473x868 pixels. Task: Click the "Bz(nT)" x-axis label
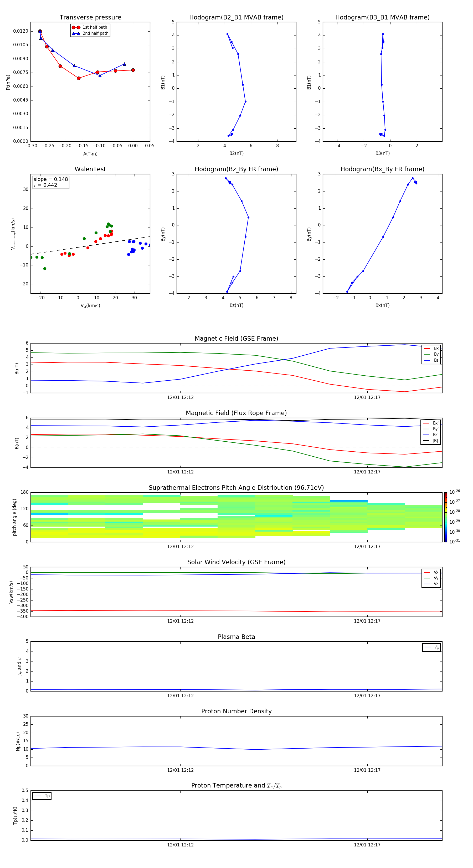(x=236, y=305)
